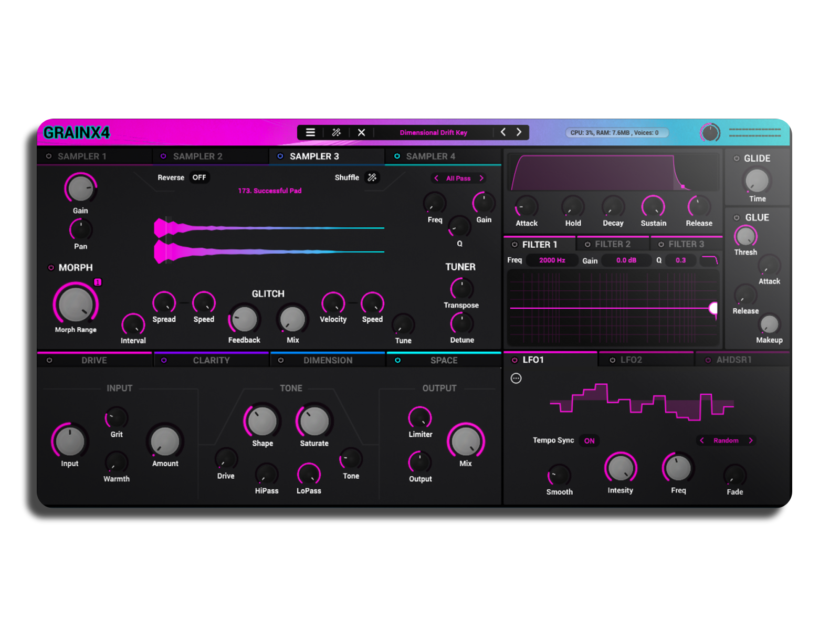Enable the GLIDE power toggle
This screenshot has height=630, width=840.
(737, 159)
